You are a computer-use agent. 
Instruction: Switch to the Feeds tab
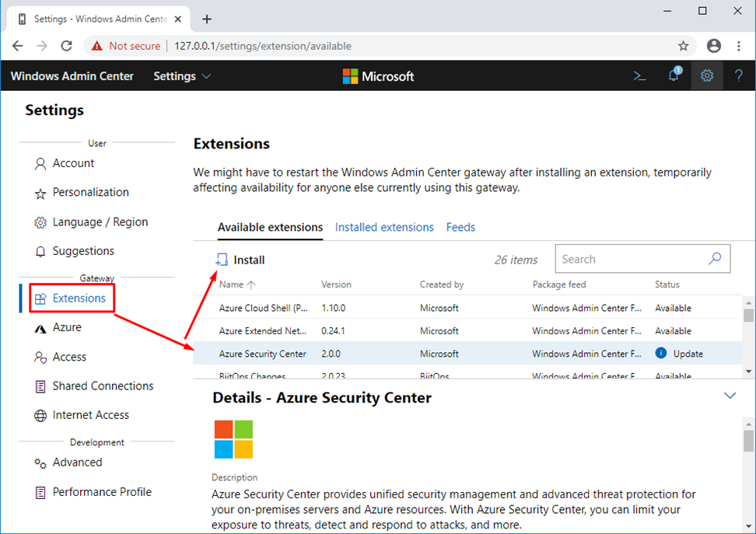click(x=460, y=228)
